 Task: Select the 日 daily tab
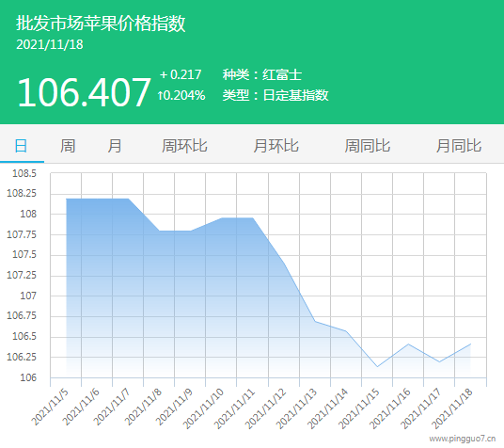(x=22, y=146)
